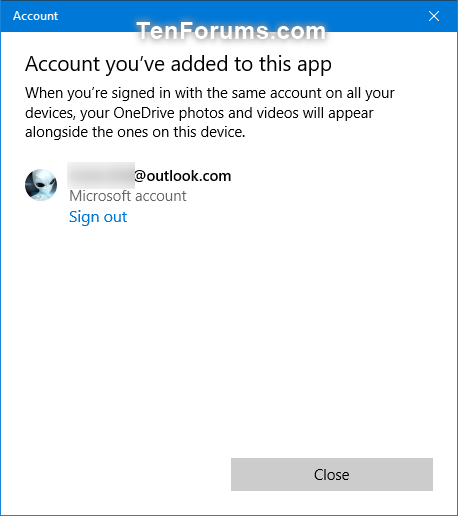Select the round avatar beside the email
The height and width of the screenshot is (516, 458).
click(x=41, y=185)
